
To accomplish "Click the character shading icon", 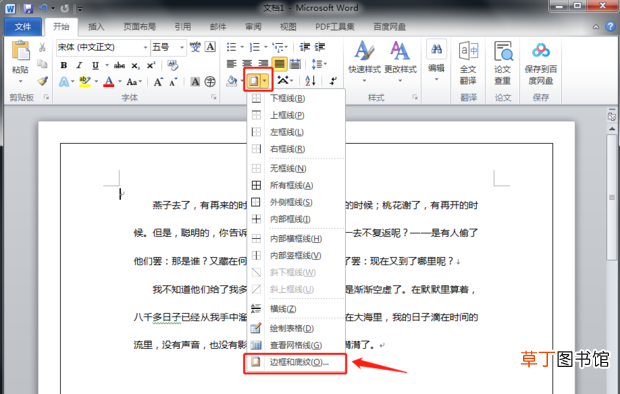I will 195,82.
